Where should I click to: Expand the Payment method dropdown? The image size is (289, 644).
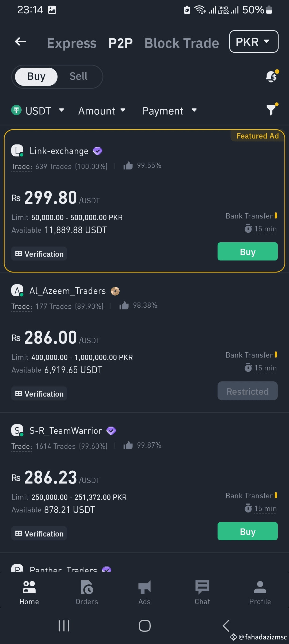(169, 111)
